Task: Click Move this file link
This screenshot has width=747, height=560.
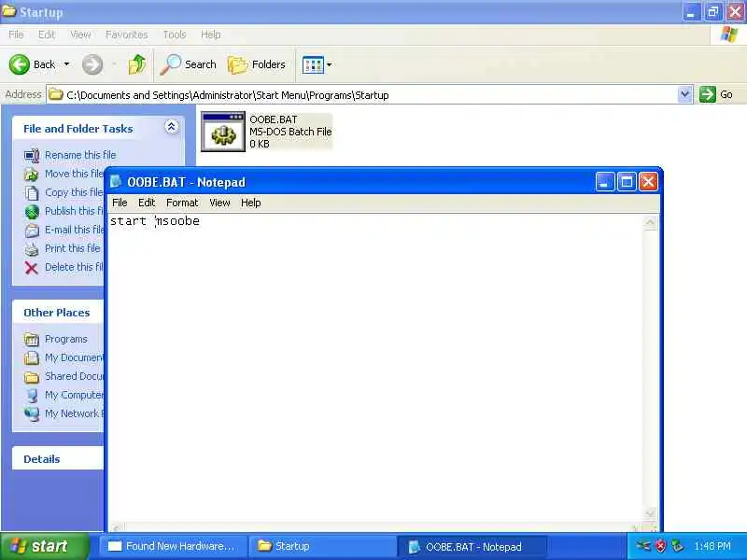Action: point(74,174)
